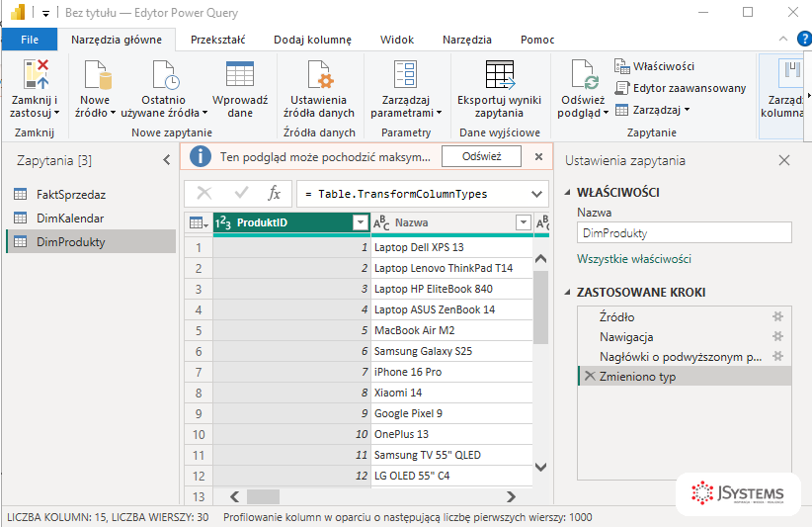
Task: Click the vertical scrollbar up arrow
Action: [x=540, y=258]
